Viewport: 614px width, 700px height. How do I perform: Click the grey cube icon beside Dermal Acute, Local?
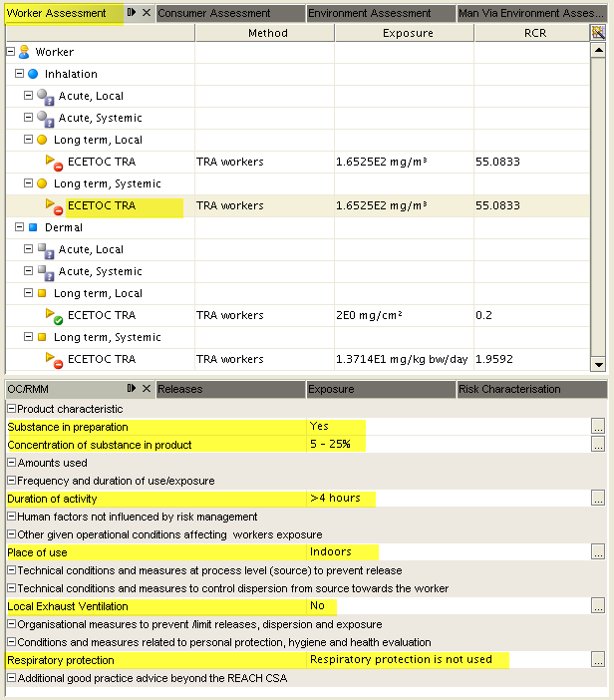point(45,250)
